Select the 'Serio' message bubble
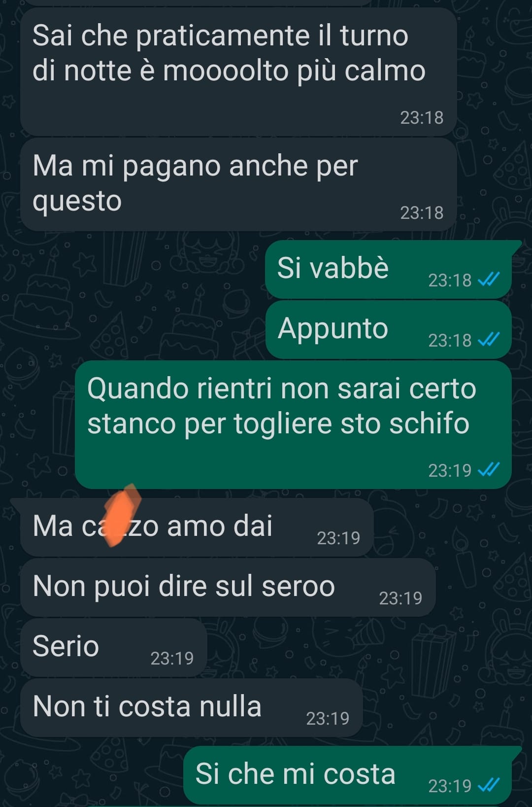Viewport: 532px width, 807px height. coord(114,647)
